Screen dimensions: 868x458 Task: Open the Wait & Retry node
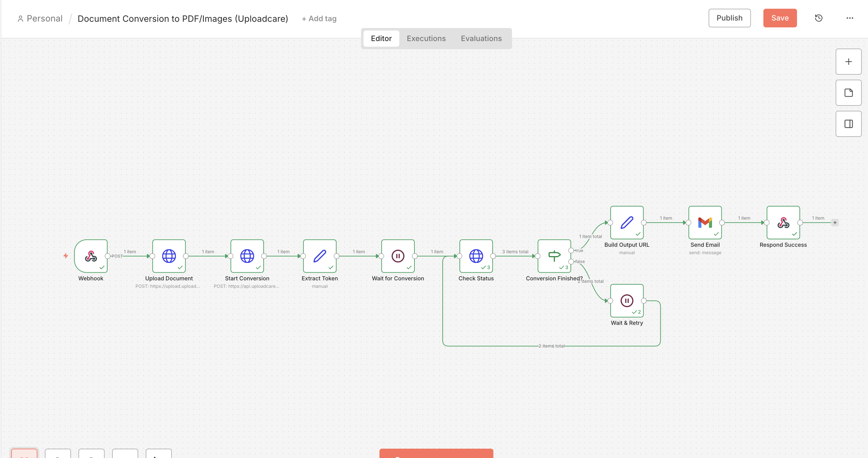pyautogui.click(x=627, y=301)
